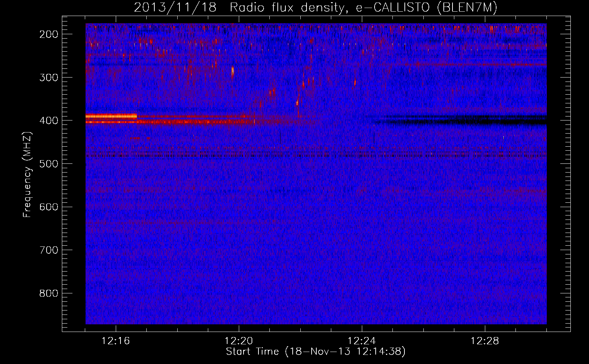
Task: Click the 12:16 time tick label
Action: tap(116, 341)
